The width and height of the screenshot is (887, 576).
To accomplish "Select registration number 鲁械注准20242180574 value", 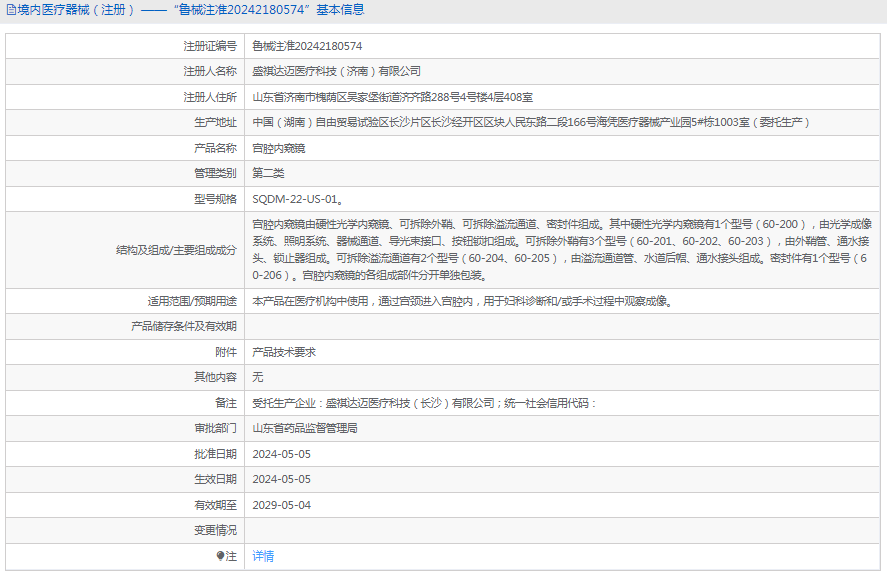I will [x=307, y=46].
